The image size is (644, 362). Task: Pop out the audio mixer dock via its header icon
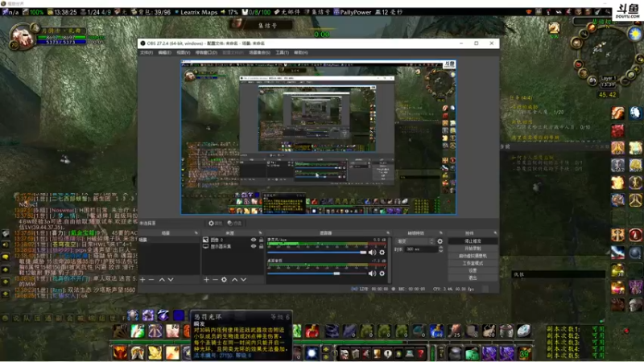388,232
